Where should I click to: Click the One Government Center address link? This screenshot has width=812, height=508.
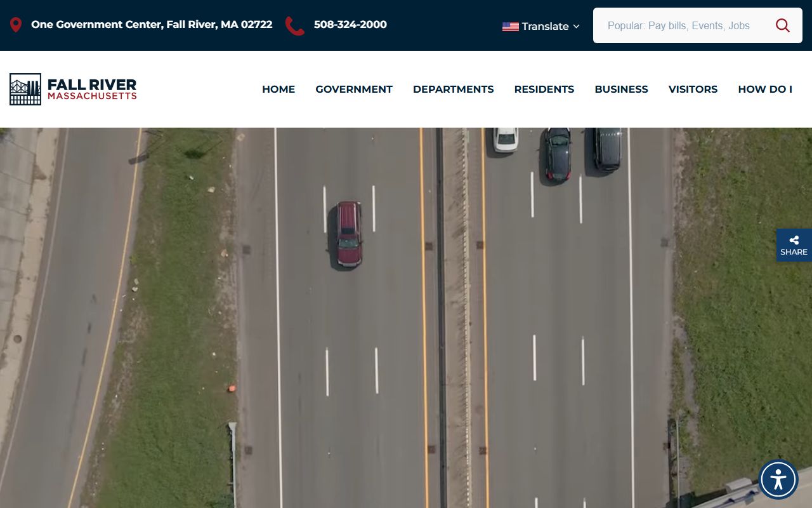[x=152, y=25]
